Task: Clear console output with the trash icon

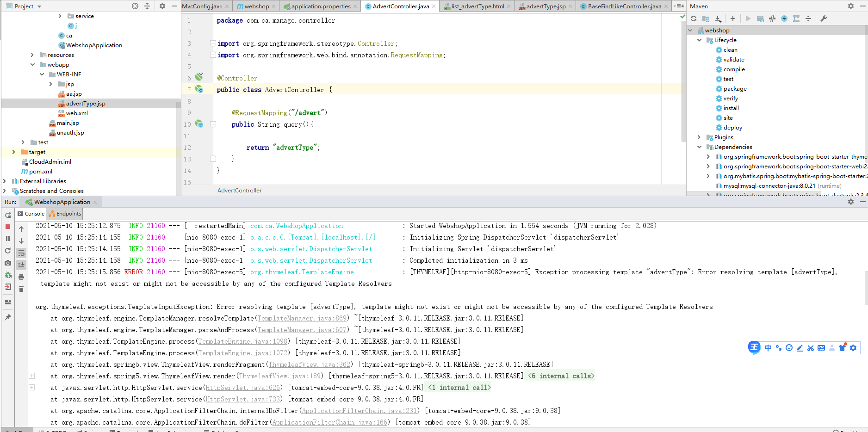Action: tap(21, 289)
